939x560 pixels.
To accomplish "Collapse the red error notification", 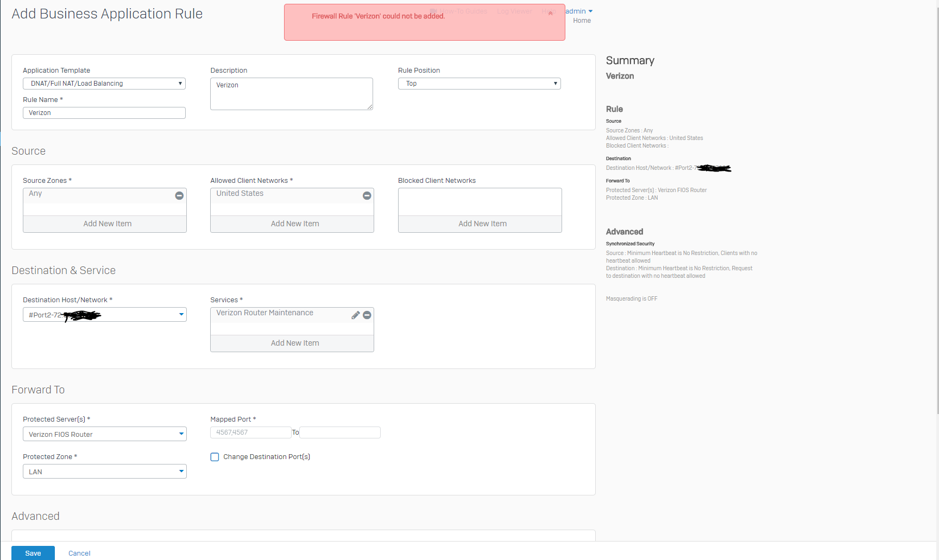I will tap(550, 14).
